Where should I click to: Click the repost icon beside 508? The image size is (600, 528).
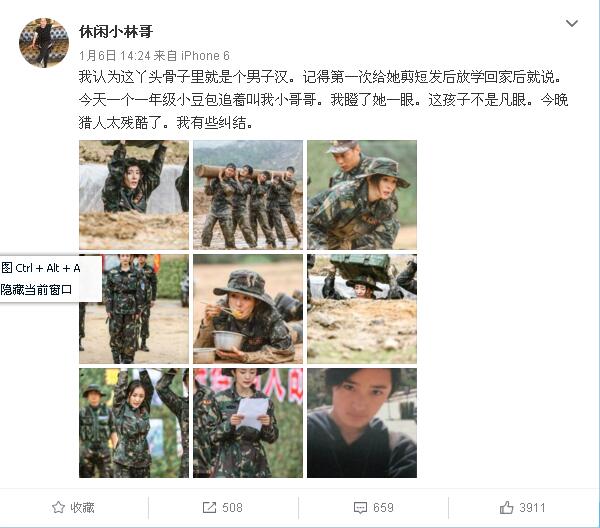click(209, 508)
